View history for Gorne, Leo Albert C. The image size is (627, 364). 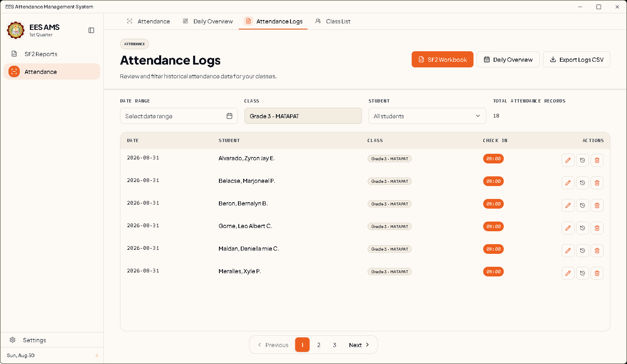pos(583,228)
